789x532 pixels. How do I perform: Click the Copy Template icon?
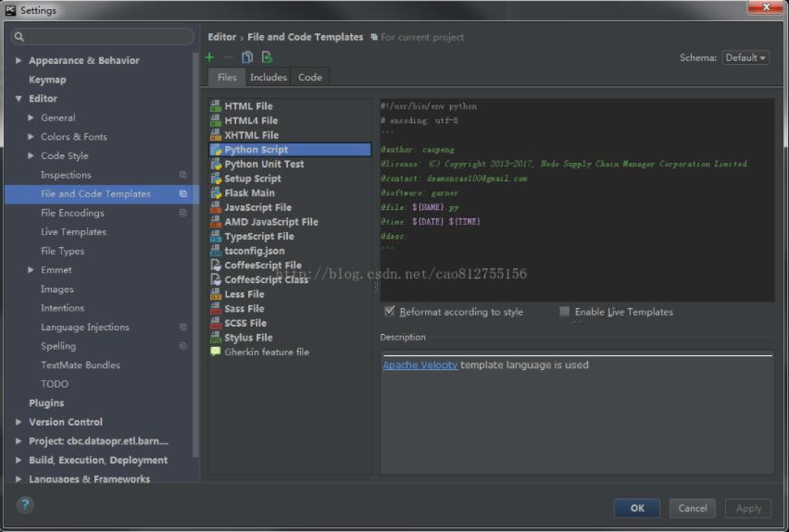[x=247, y=57]
